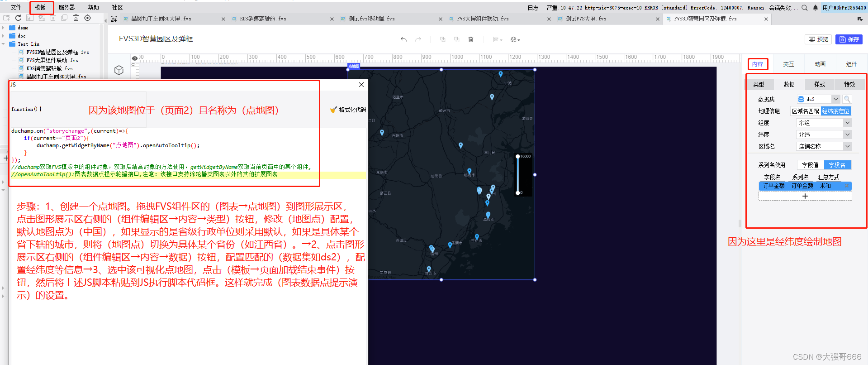Click the locate-file target icon in file panel toolbar

(88, 18)
